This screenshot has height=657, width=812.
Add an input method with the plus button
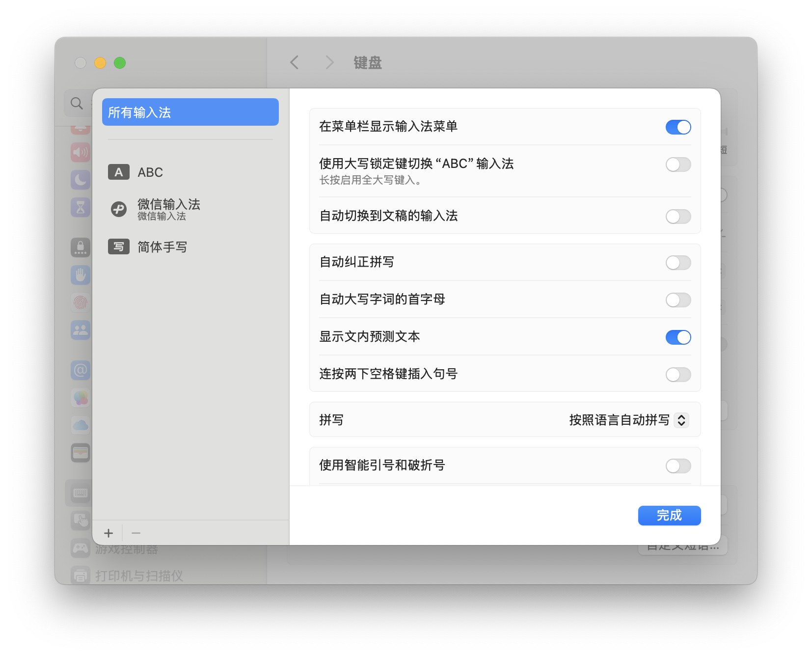tap(108, 533)
